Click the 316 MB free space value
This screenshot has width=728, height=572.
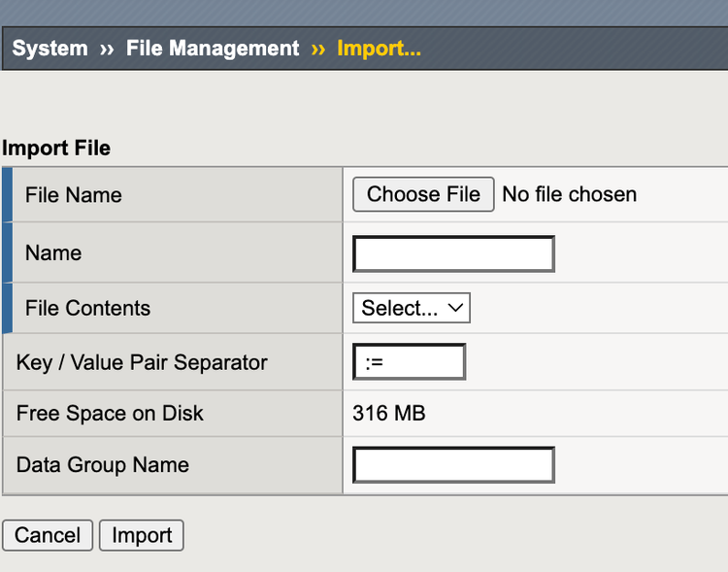389,414
